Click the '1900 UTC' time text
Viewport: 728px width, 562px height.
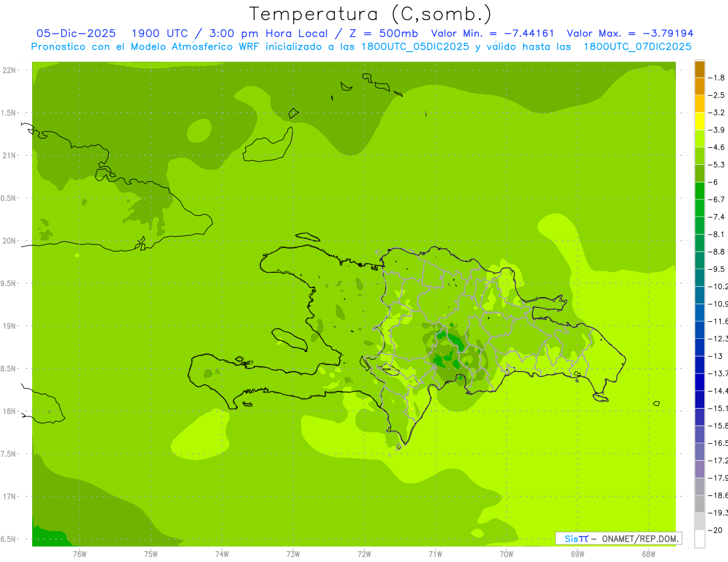160,33
